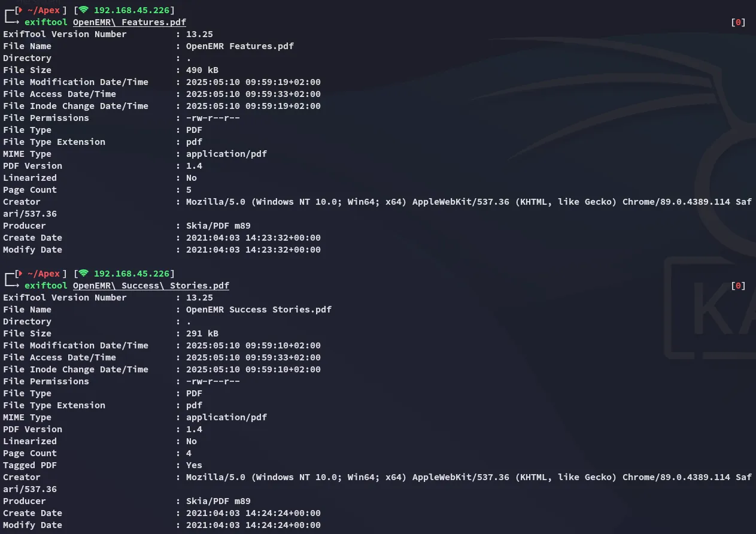Screen dimensions: 756x534
Task: Click the green Wi-Fi icon in the first prompt
Action: (83, 10)
